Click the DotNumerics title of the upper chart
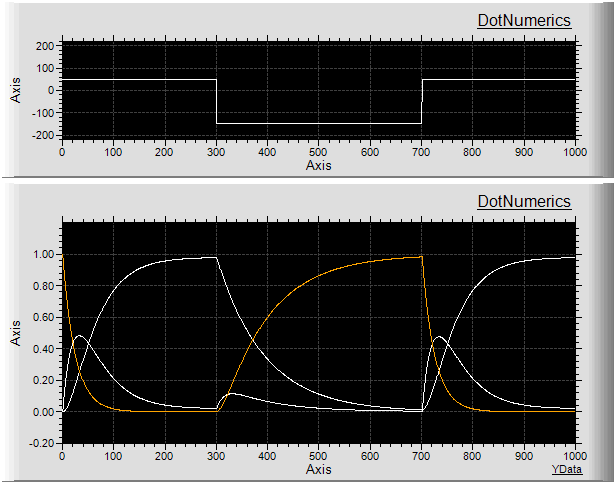 point(524,20)
